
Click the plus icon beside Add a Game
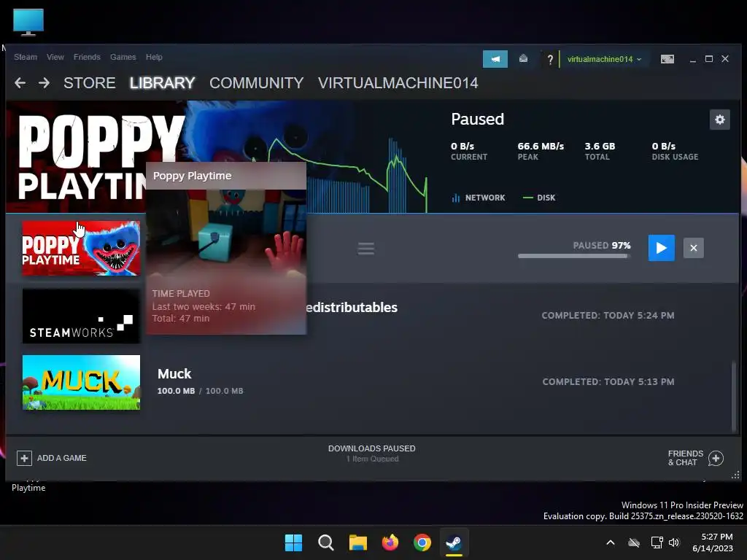tap(24, 458)
